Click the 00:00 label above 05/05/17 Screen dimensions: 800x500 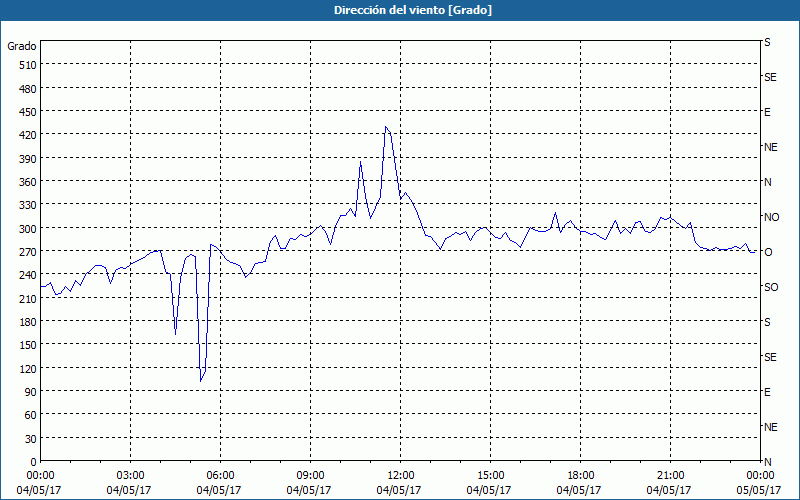(760, 476)
